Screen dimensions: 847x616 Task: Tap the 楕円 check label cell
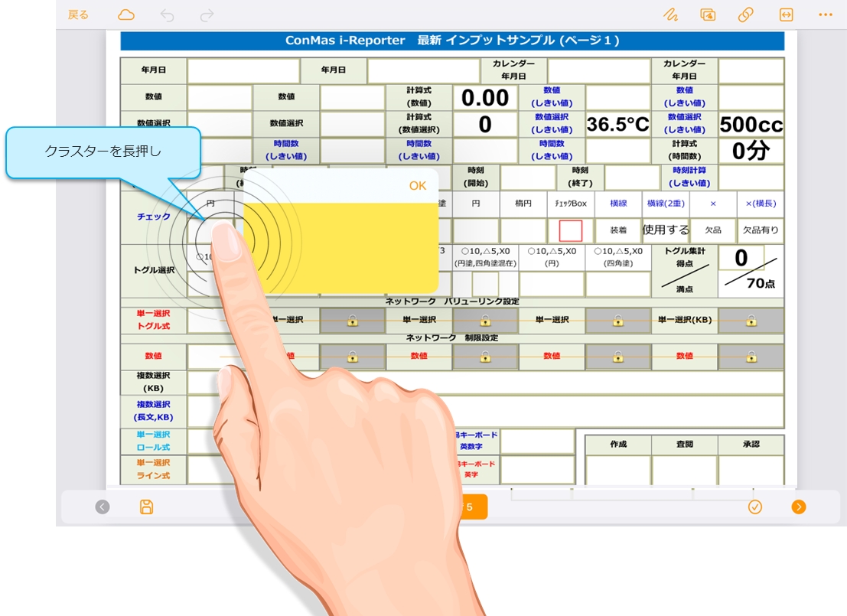(x=523, y=204)
